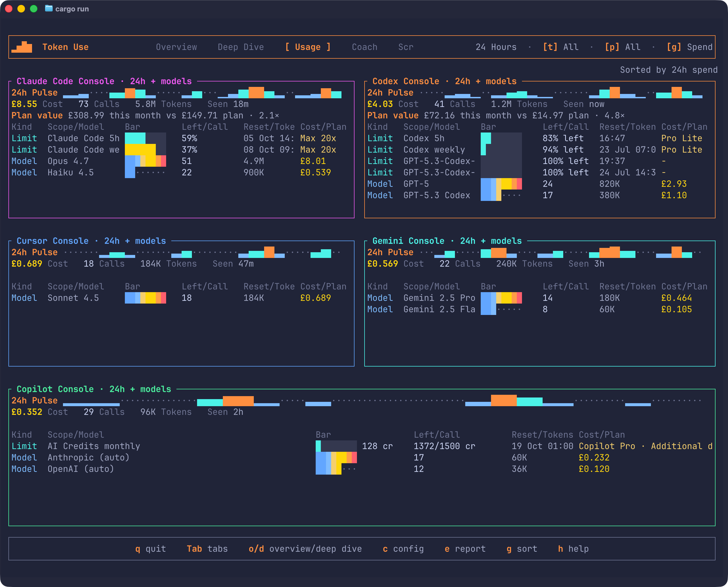This screenshot has height=587, width=728.
Task: Click the GPT-5 model usage bar
Action: [501, 184]
